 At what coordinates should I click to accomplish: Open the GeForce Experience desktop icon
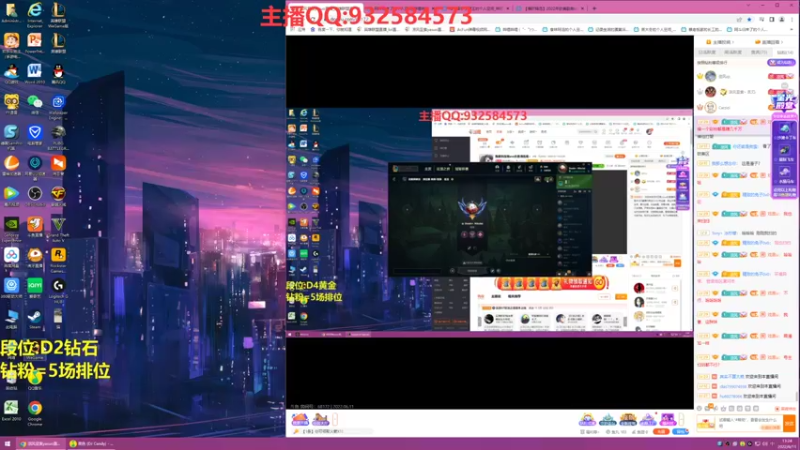[11, 229]
